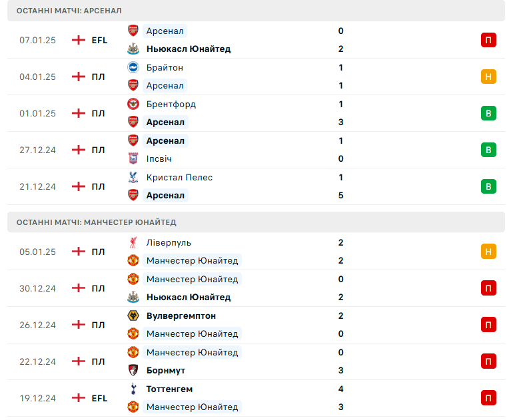Click the Brentford club crest
The image size is (513, 420).
click(133, 104)
